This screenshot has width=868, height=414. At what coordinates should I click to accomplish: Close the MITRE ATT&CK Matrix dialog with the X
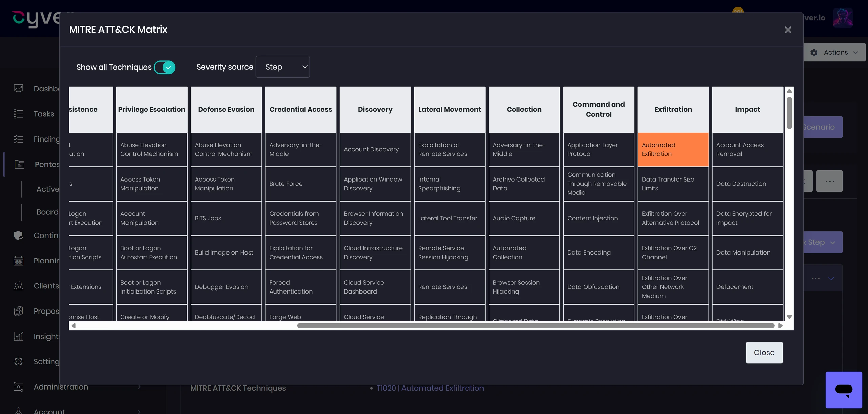[788, 30]
